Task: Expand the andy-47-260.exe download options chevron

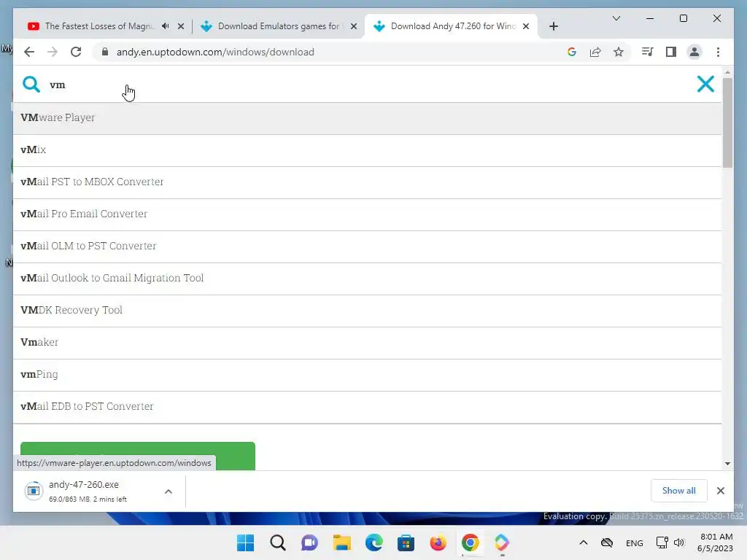Action: (x=169, y=491)
